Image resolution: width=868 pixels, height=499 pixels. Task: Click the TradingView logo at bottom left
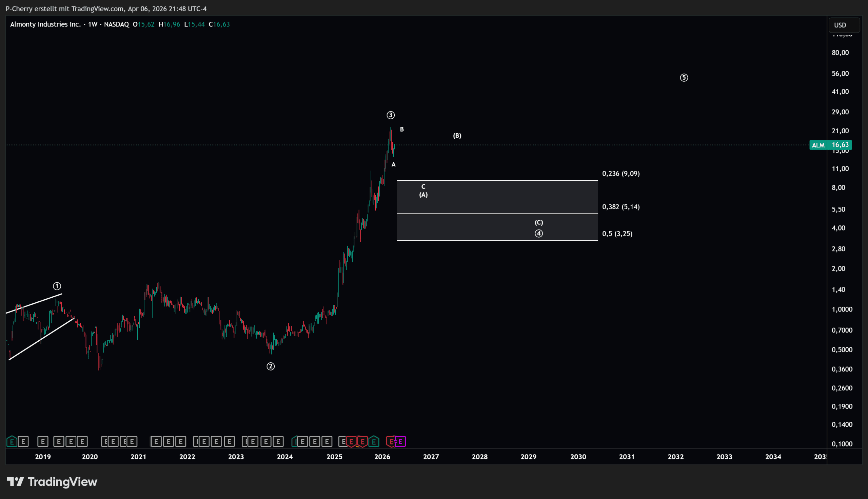click(x=52, y=482)
